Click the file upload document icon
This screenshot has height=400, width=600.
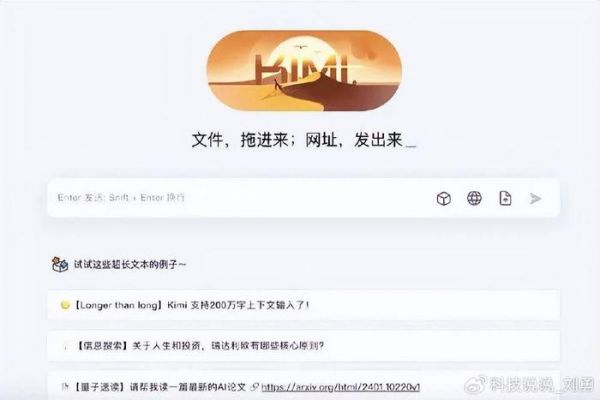click(x=505, y=198)
